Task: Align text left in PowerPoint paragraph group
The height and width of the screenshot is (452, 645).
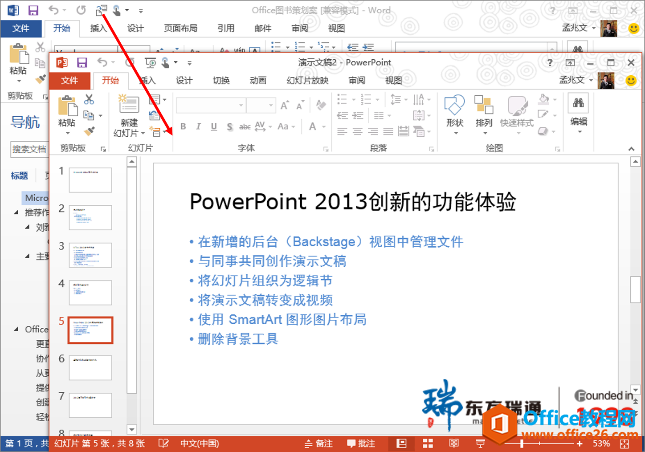Action: click(x=342, y=132)
